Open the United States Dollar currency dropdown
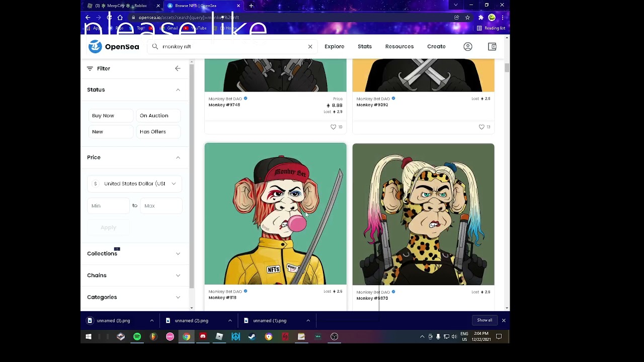The height and width of the screenshot is (362, 644). [134, 184]
